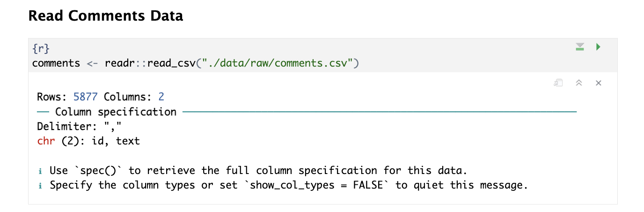The image size is (644, 212).
Task: Click the 'comments' variable name in code
Action: click(56, 63)
